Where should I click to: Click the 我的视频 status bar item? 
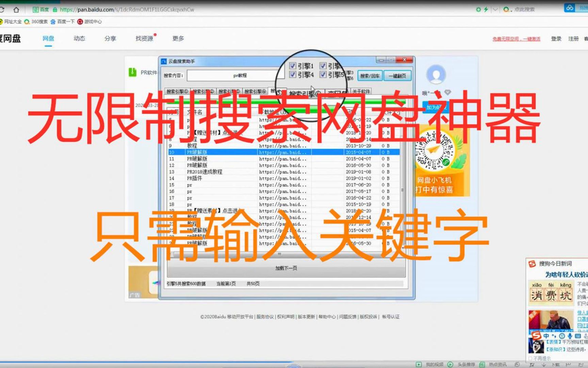coord(430,365)
